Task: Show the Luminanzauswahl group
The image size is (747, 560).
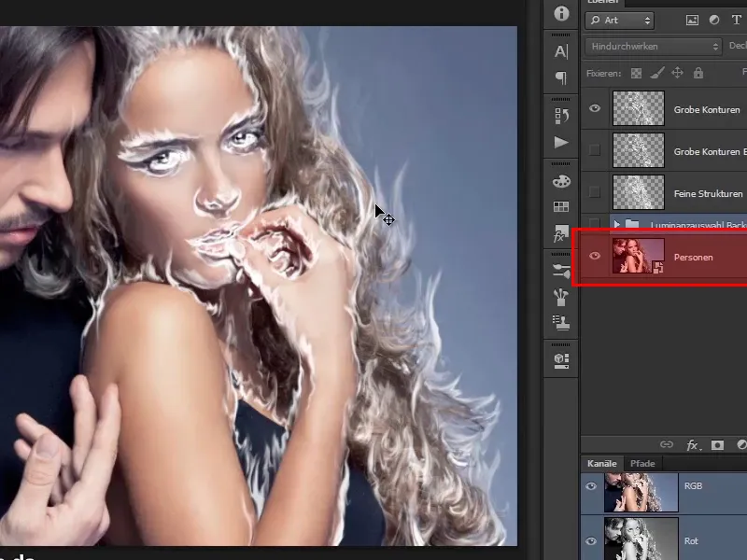Action: click(595, 223)
